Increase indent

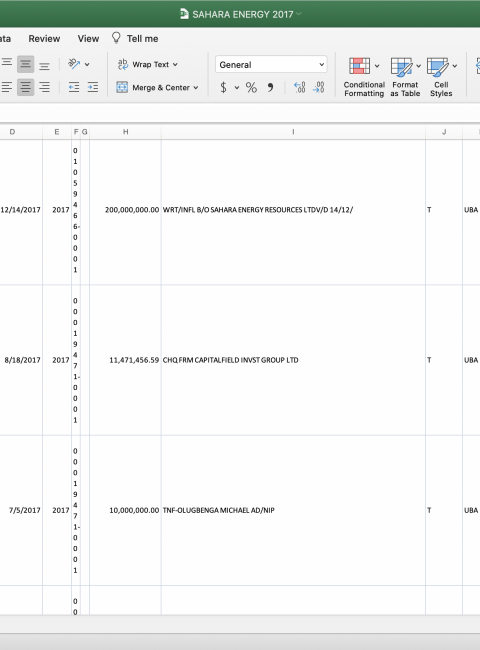(x=93, y=87)
